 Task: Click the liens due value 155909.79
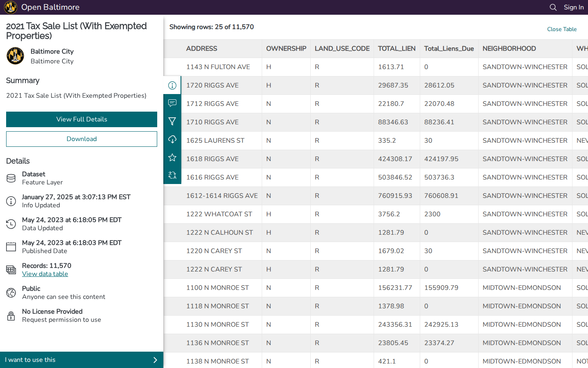pyautogui.click(x=441, y=288)
